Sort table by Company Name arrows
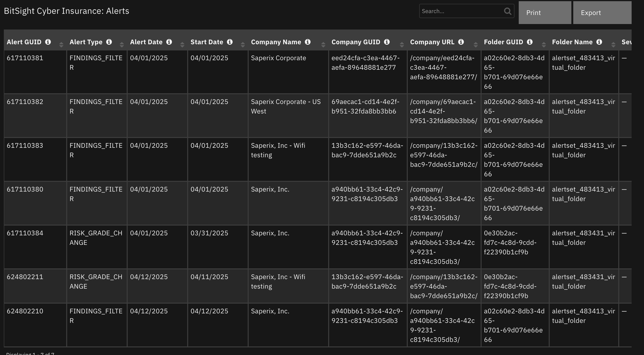This screenshot has height=355, width=644. [323, 45]
